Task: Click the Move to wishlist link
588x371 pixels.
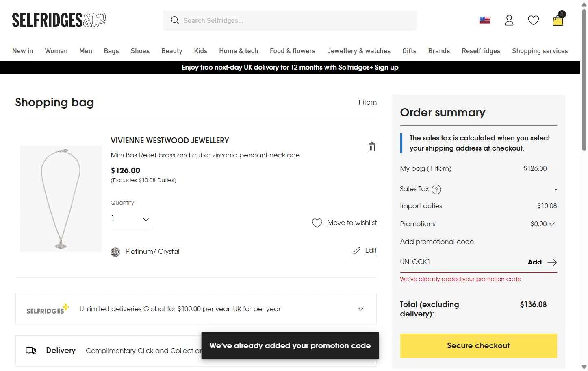Action: 352,223
